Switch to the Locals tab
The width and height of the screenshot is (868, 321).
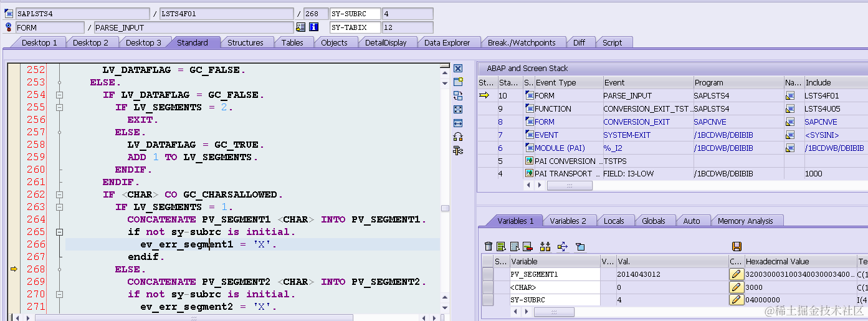(x=614, y=221)
